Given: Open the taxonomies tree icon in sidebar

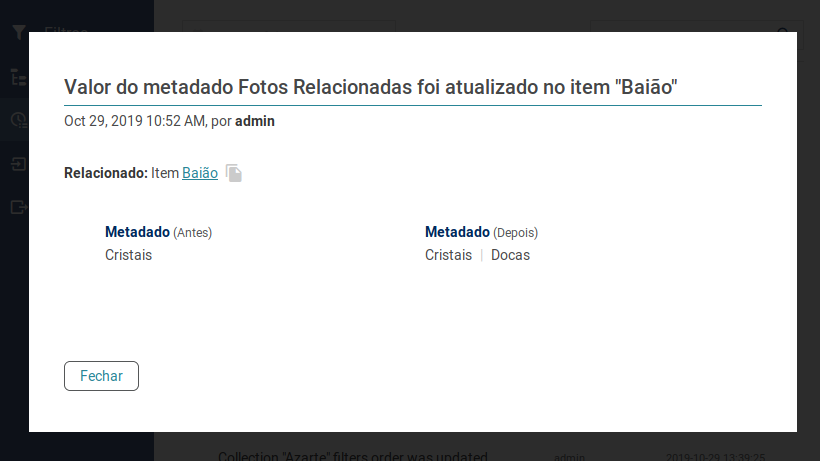Looking at the screenshot, I should tap(19, 77).
